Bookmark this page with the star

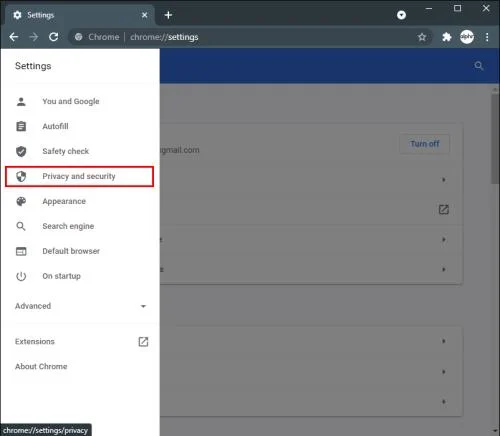(x=422, y=37)
